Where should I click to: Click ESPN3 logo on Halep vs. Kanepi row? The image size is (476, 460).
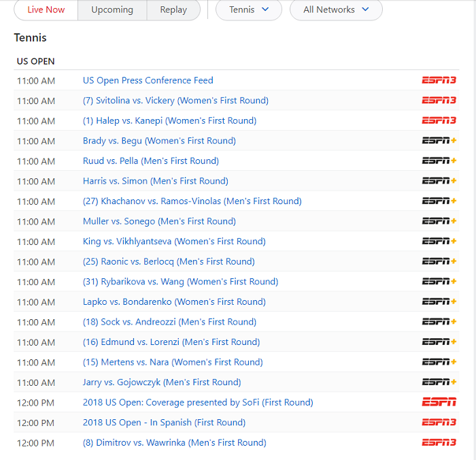439,120
